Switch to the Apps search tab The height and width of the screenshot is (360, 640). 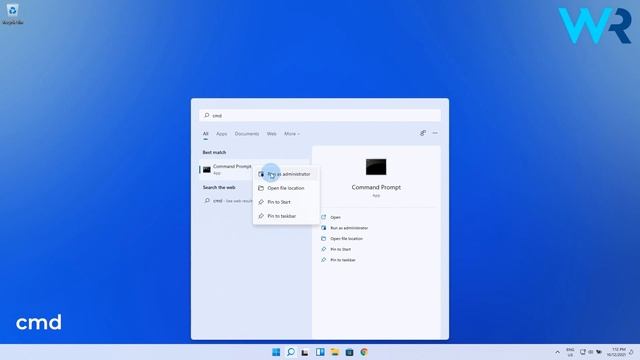pyautogui.click(x=222, y=134)
